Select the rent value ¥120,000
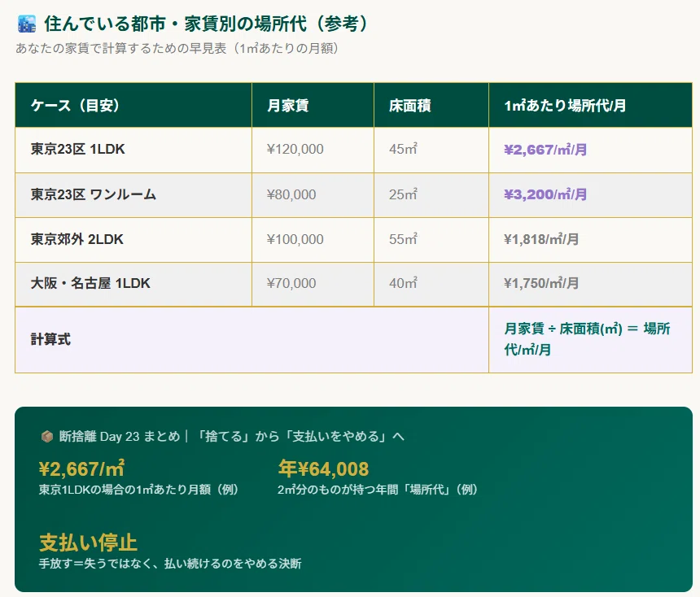Image resolution: width=700 pixels, height=597 pixels. click(295, 149)
